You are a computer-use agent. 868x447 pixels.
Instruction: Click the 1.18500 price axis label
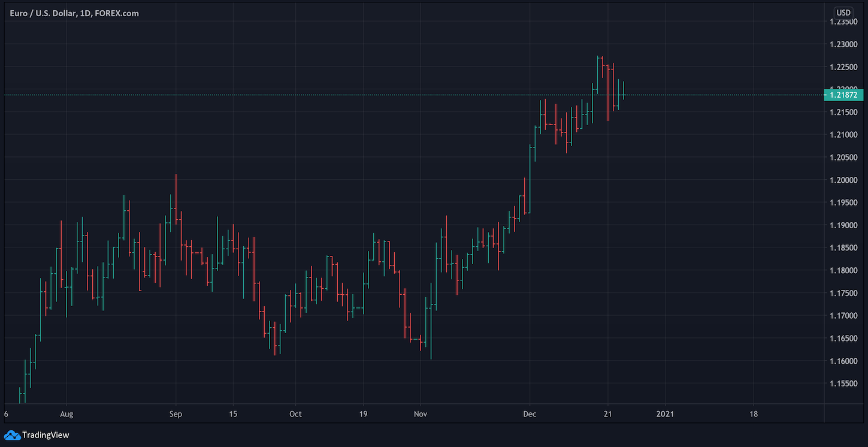843,248
